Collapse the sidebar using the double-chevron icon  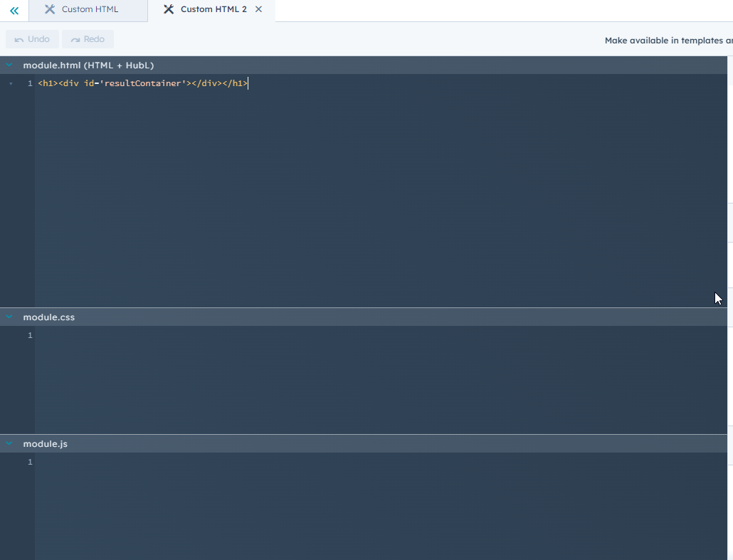point(14,11)
